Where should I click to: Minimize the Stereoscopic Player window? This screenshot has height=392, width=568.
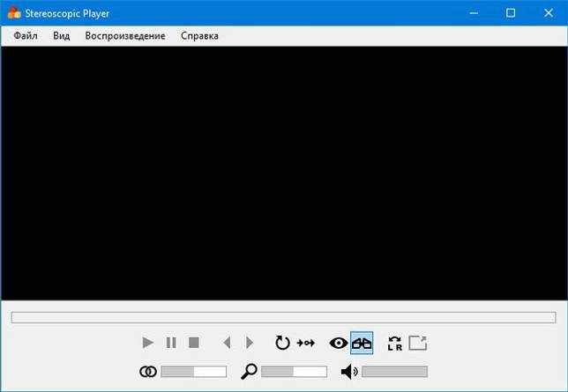tap(474, 13)
